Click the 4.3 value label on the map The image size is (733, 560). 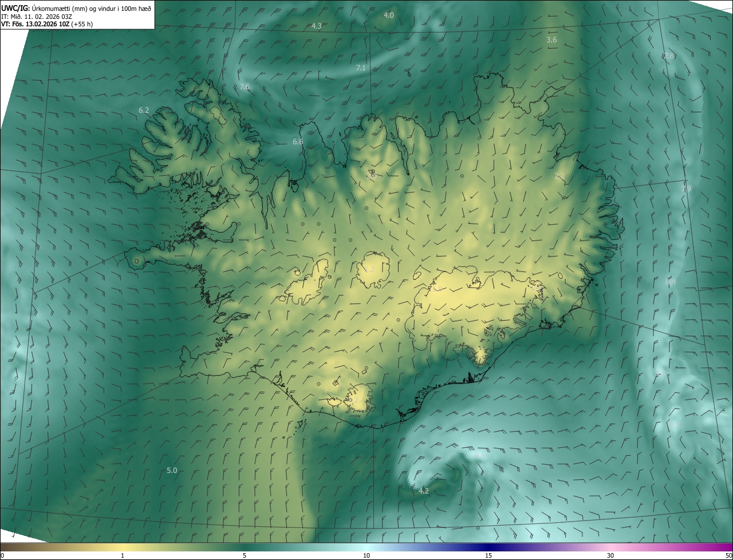point(316,26)
